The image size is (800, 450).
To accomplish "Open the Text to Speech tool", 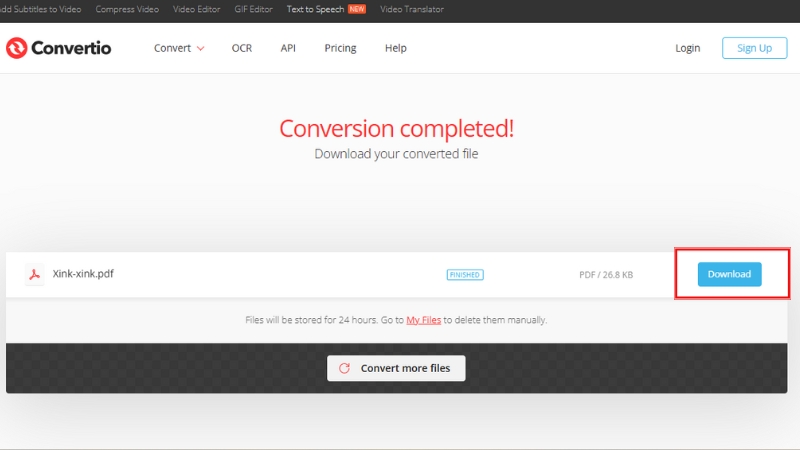I will [315, 9].
